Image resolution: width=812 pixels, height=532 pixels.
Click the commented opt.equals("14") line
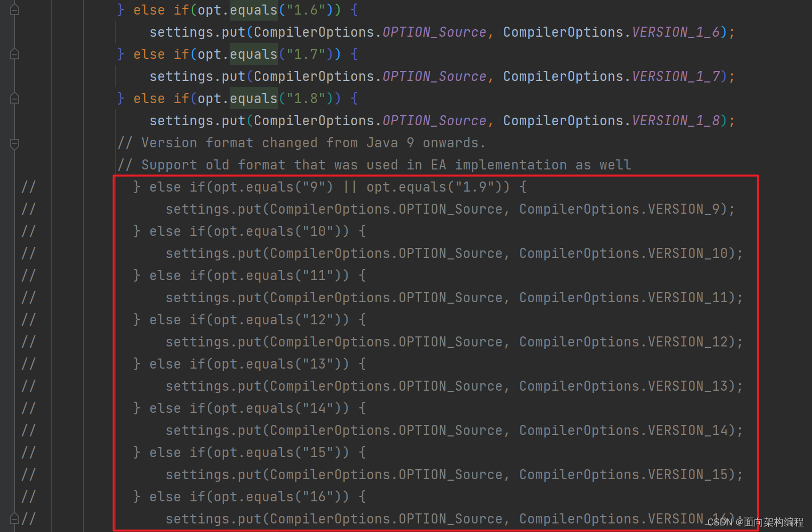pos(250,408)
